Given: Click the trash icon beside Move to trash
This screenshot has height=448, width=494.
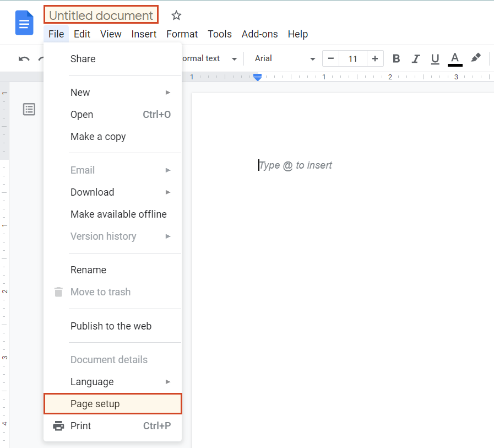Looking at the screenshot, I should [x=58, y=292].
